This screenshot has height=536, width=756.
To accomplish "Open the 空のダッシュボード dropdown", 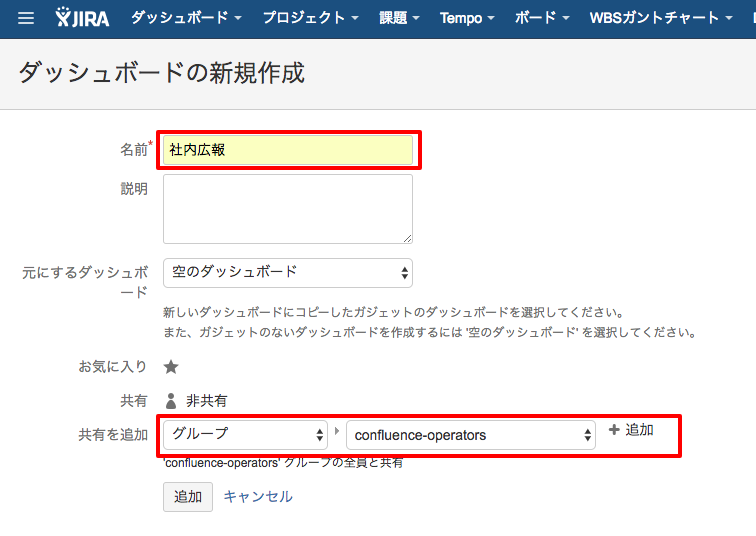I will pos(288,273).
